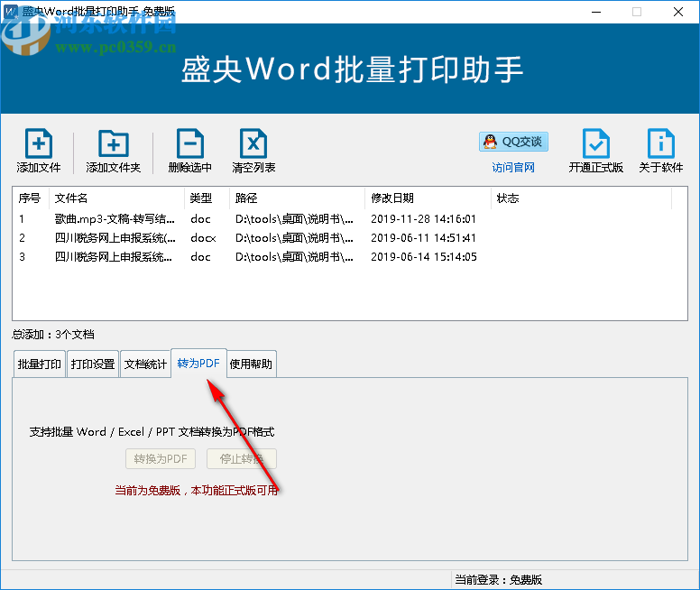Click the docx type cell

coord(203,238)
